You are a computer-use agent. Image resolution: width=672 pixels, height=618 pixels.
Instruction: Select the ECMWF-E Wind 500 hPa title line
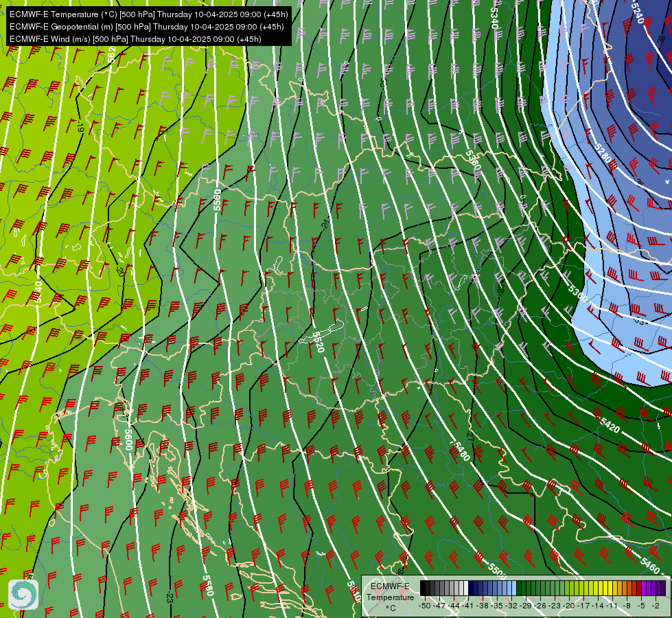click(x=135, y=39)
